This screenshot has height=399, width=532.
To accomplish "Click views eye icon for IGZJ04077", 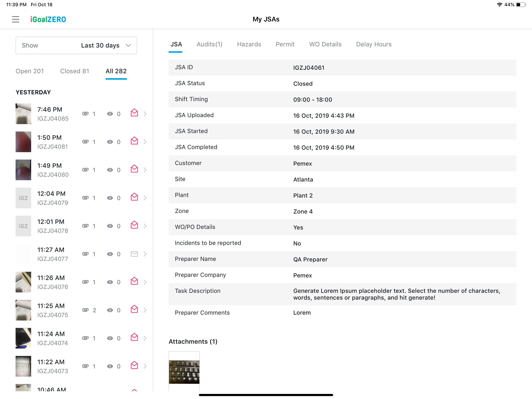I will click(x=110, y=254).
